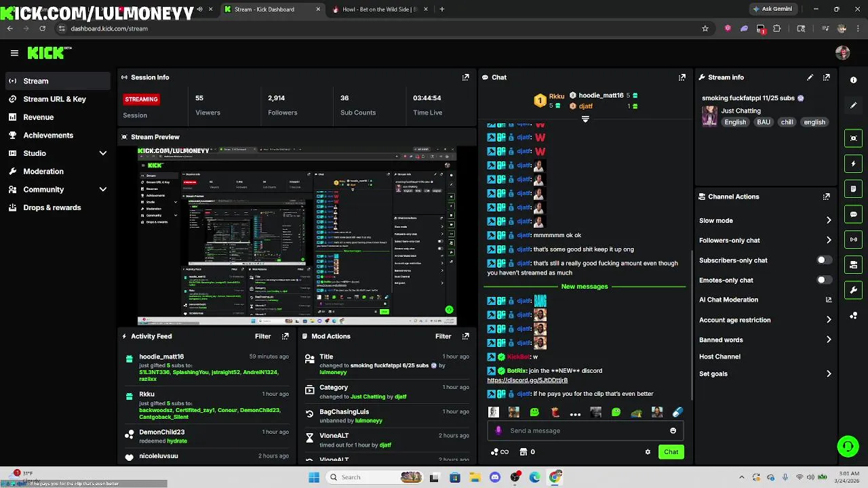Open the Mod Actions Filter dropdown
This screenshot has height=488, width=868.
click(443, 336)
